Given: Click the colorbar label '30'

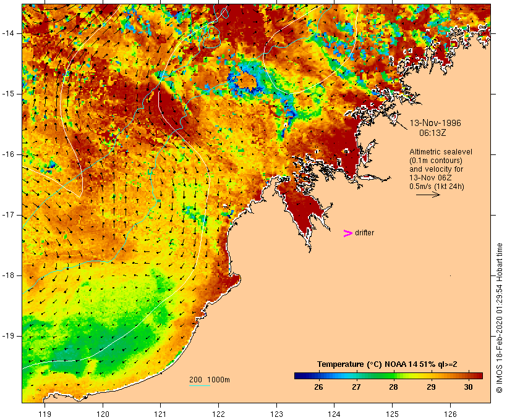Looking at the screenshot, I should pyautogui.click(x=468, y=387).
